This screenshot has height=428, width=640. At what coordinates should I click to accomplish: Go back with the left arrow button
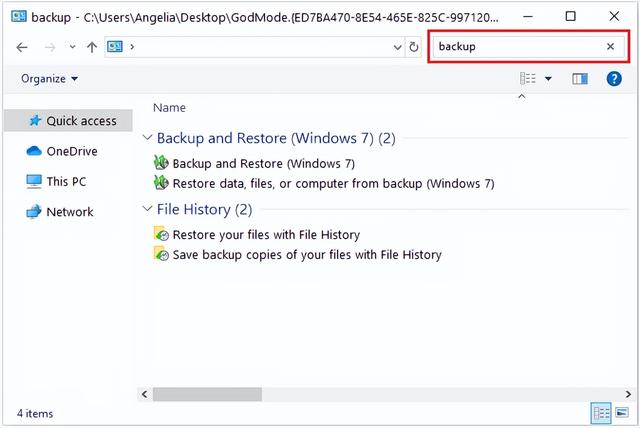[x=22, y=47]
